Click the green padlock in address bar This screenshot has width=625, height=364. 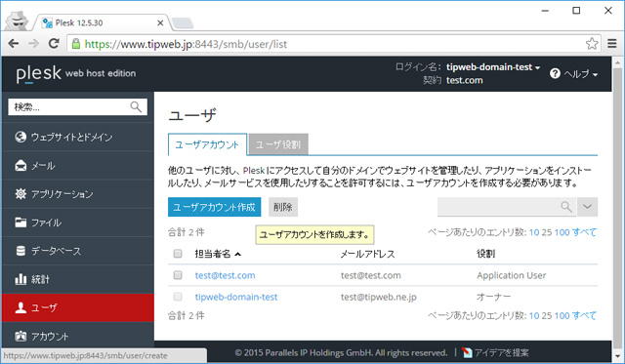tap(76, 44)
